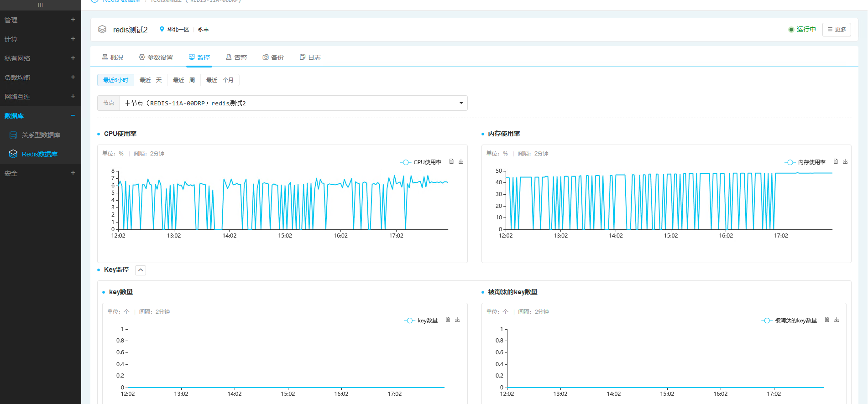View data table for evicted keys chart

click(827, 320)
